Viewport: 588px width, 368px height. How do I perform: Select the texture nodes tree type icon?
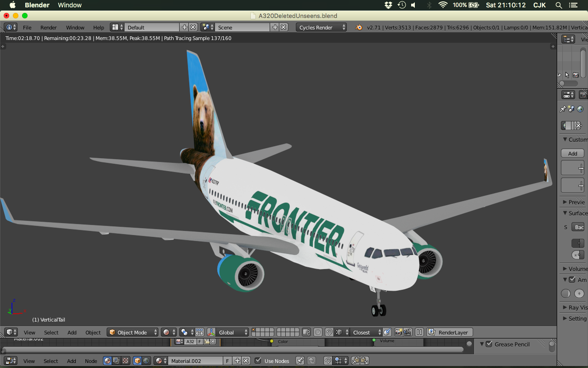(x=125, y=361)
